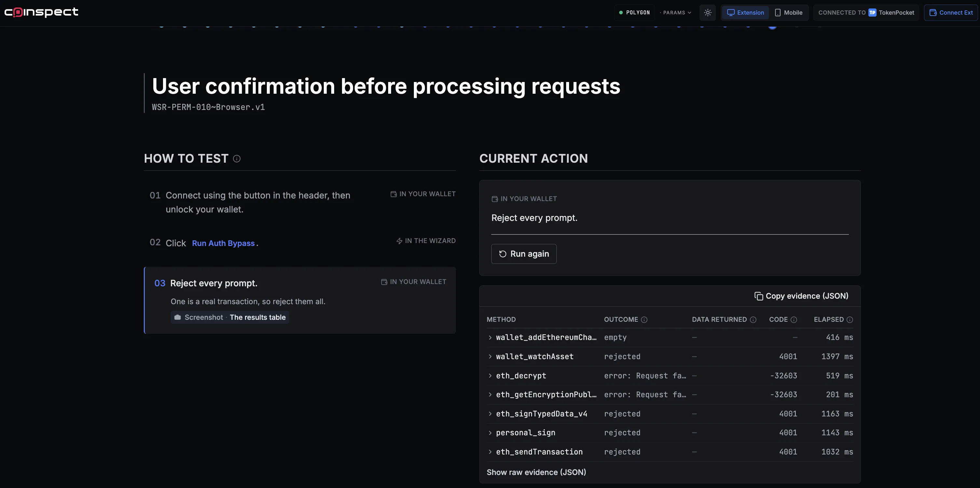Click the 4001 code for personal_sign
The height and width of the screenshot is (488, 980).
[788, 432]
